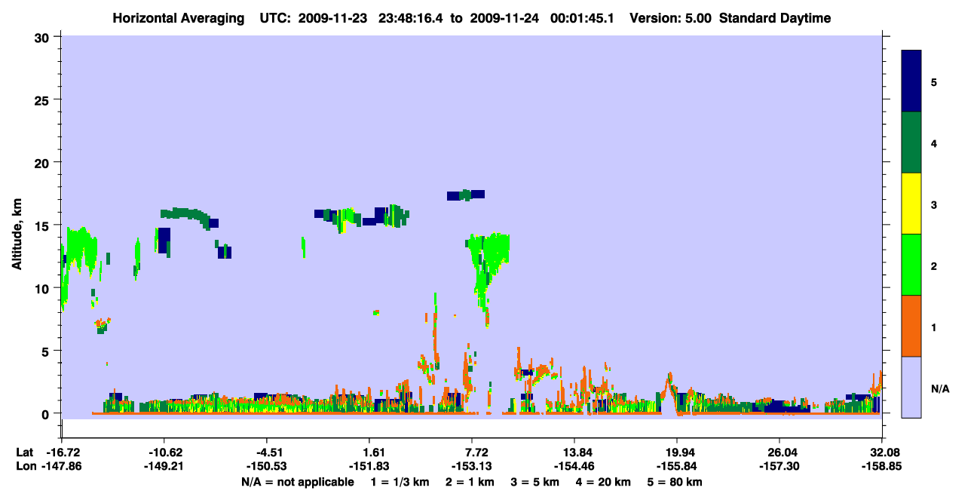
Task: Click the latitude value -10.62
Action: 164,452
